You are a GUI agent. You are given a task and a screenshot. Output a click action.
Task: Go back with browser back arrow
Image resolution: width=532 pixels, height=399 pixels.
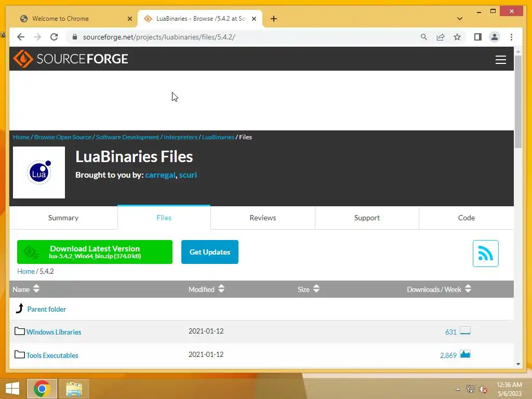(x=21, y=37)
